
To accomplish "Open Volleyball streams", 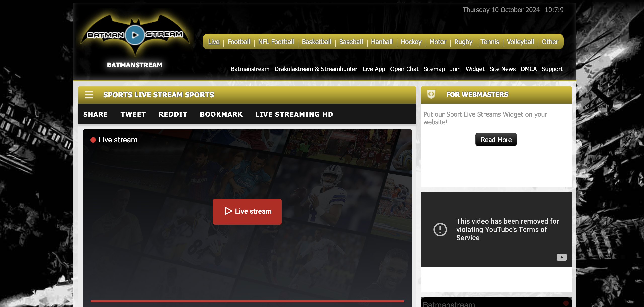I will [x=520, y=42].
